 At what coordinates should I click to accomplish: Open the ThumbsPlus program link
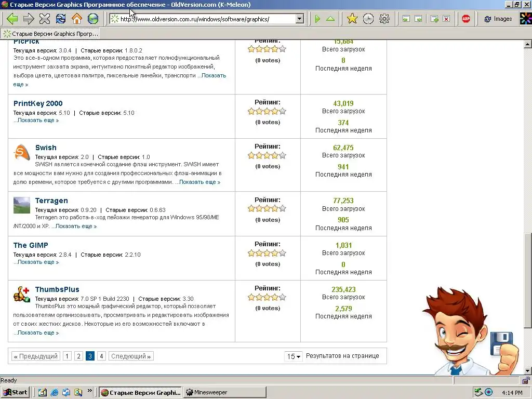point(57,289)
